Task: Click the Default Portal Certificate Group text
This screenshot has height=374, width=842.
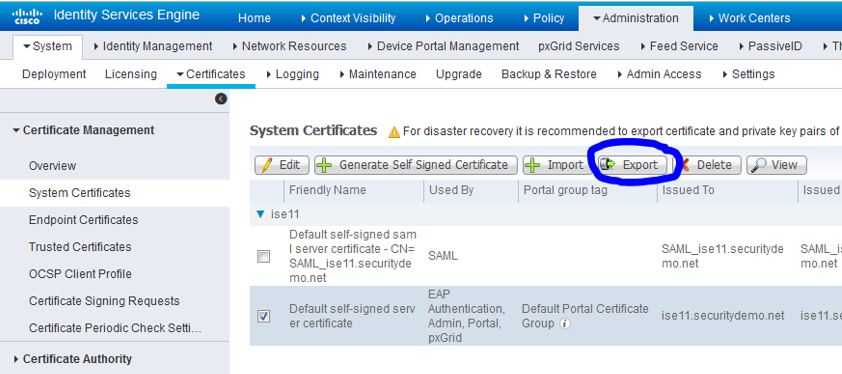Action: (585, 316)
